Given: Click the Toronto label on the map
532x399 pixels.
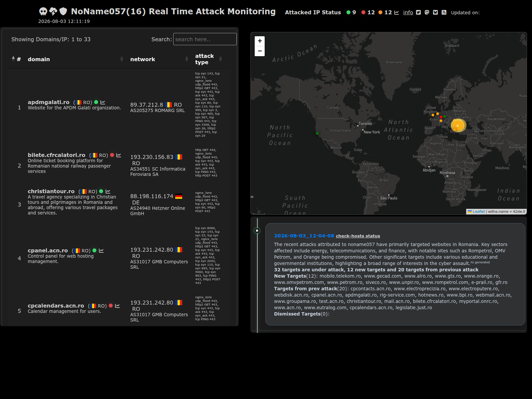Looking at the screenshot, I should [365, 124].
